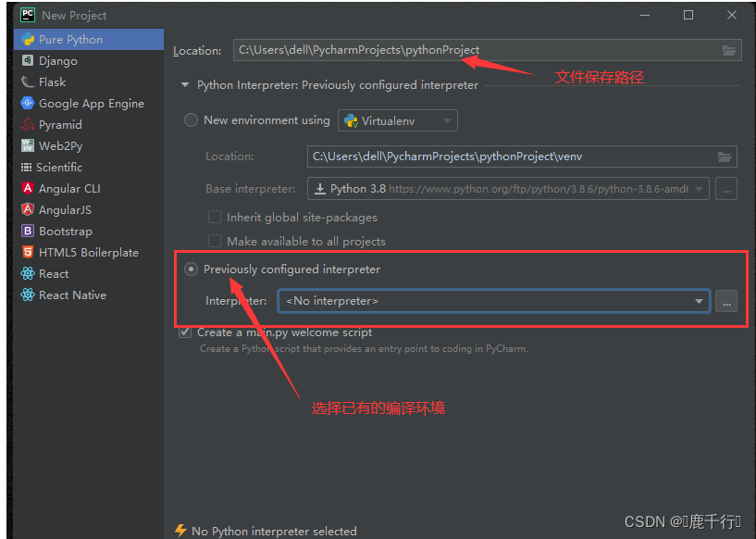Select Flask from project types list
Image resolution: width=756 pixels, height=539 pixels.
pos(89,82)
